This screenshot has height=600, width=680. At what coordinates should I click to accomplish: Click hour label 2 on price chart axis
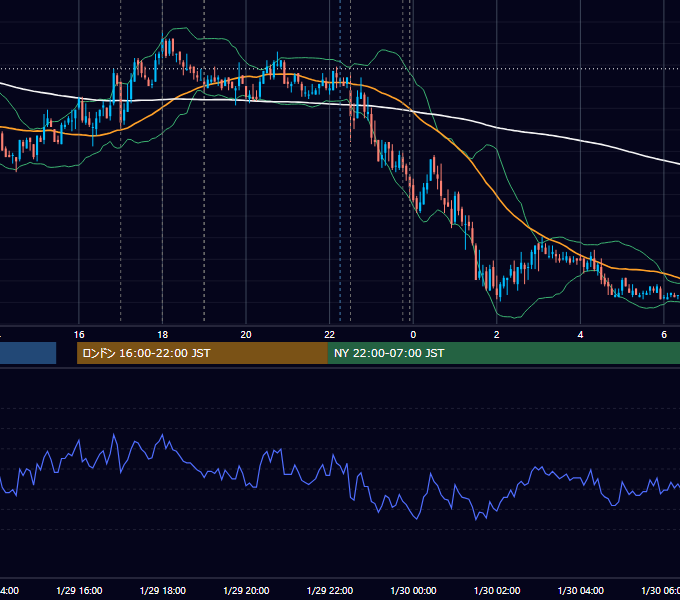pos(497,335)
